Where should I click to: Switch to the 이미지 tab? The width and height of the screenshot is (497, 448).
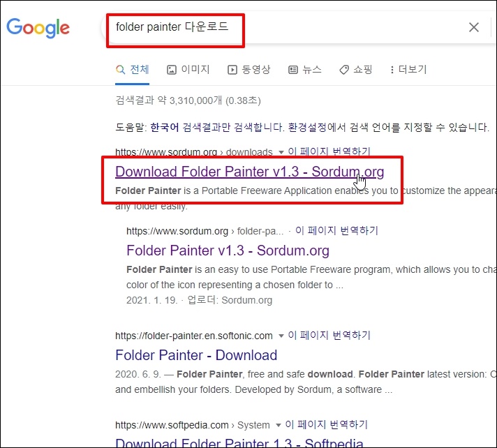(188, 69)
